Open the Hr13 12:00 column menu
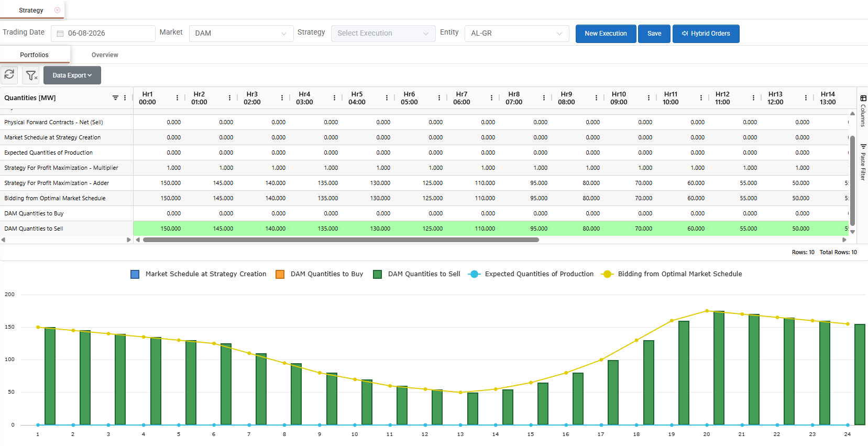 806,98
